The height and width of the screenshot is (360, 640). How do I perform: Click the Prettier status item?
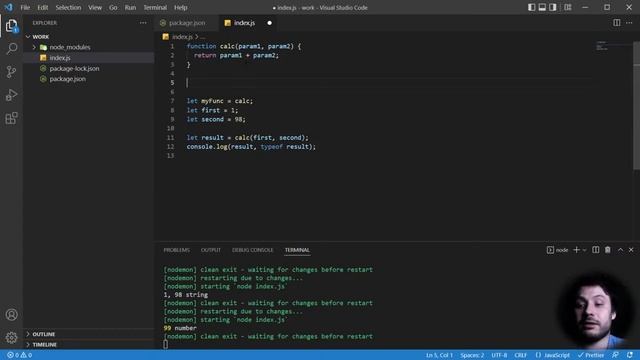point(591,355)
